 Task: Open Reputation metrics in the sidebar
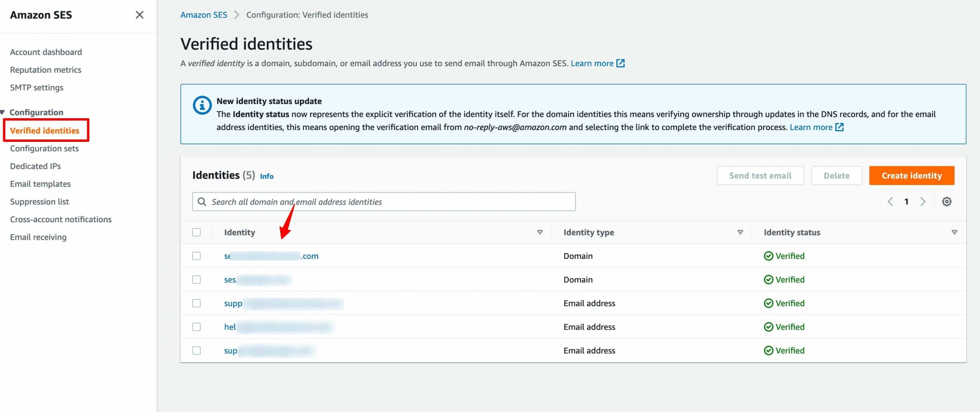[x=46, y=70]
